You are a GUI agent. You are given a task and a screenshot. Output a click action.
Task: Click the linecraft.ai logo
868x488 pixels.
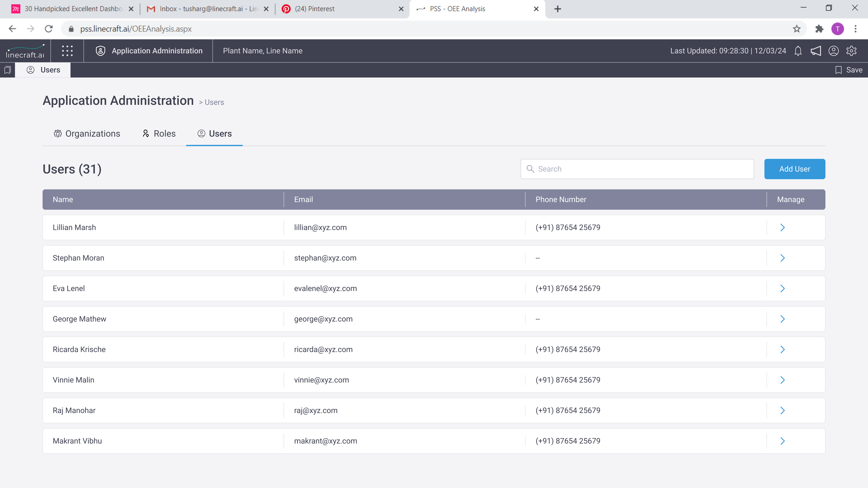coord(25,51)
